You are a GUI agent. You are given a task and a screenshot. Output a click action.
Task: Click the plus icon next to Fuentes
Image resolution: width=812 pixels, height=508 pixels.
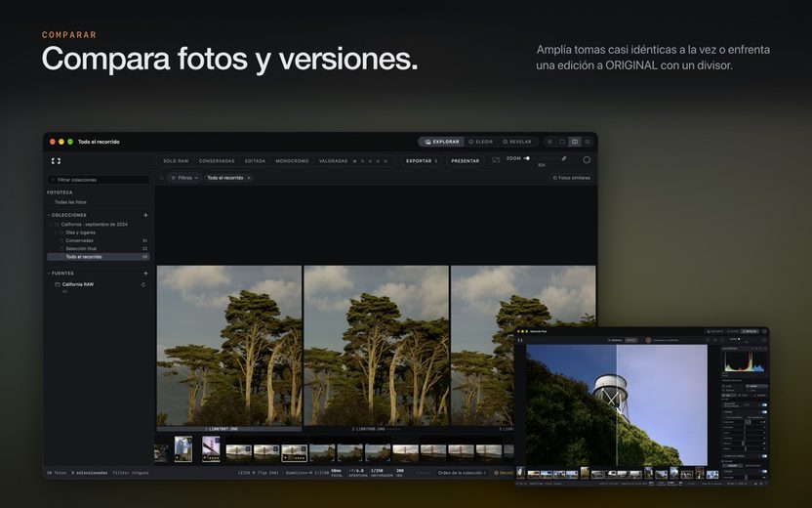[x=145, y=274]
